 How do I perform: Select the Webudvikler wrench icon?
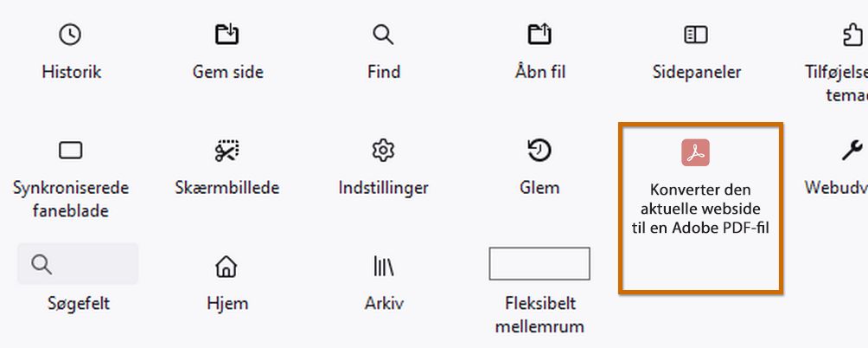point(852,151)
